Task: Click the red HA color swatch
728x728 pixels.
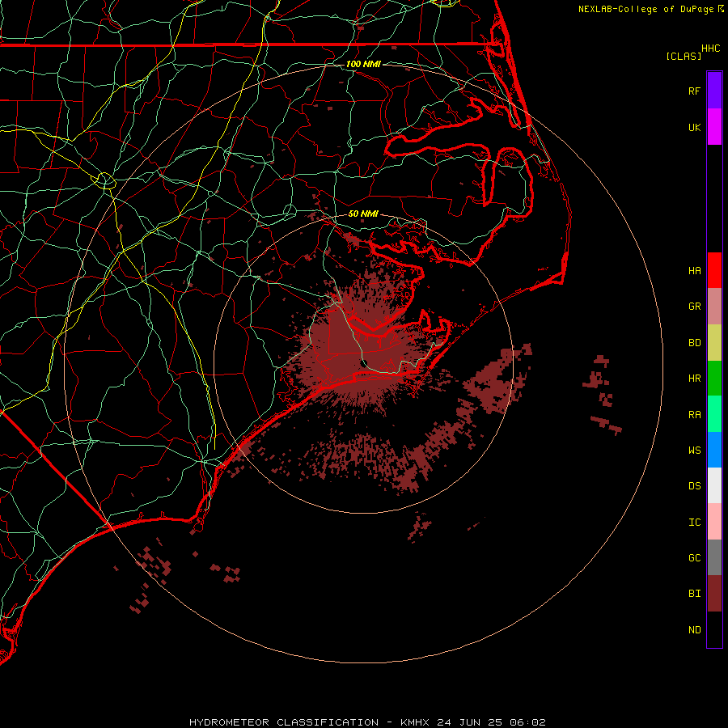Action: click(714, 270)
